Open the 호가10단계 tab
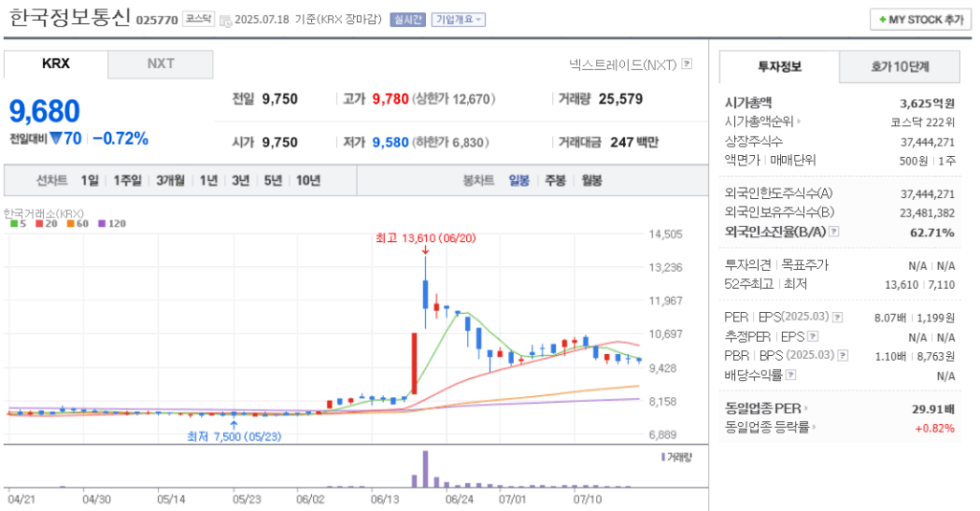This screenshot has width=980, height=511. pyautogui.click(x=900, y=67)
